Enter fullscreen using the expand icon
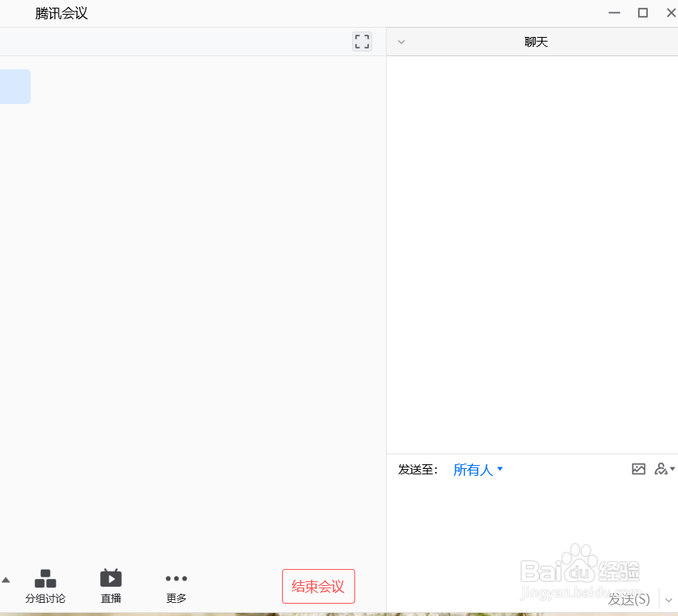 click(362, 42)
